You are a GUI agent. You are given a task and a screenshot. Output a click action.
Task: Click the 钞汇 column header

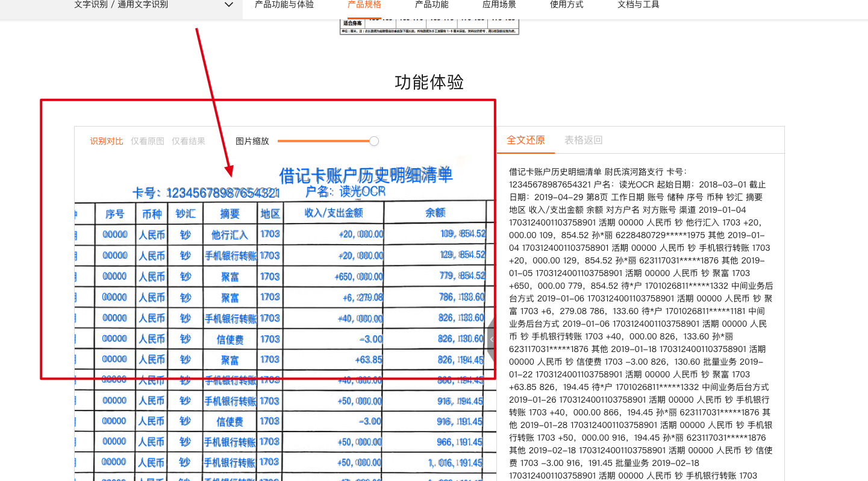point(186,213)
